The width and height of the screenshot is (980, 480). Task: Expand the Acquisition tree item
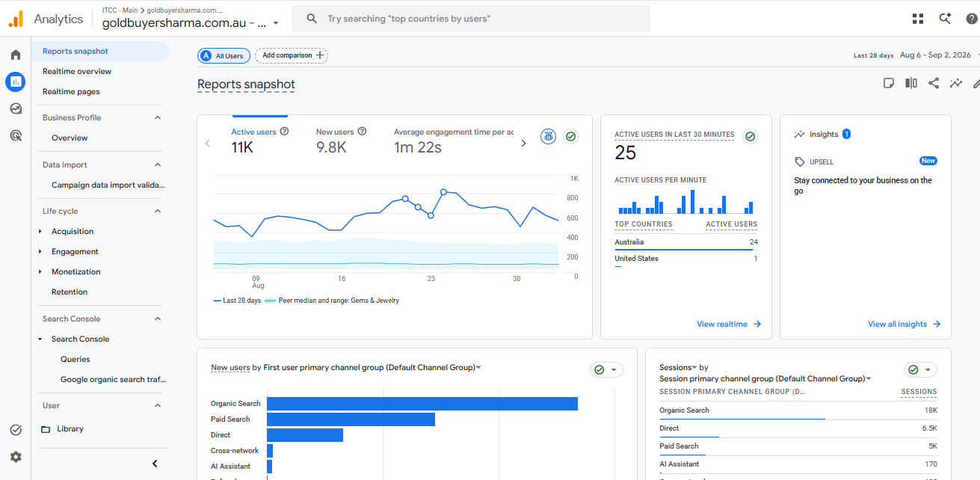click(40, 232)
